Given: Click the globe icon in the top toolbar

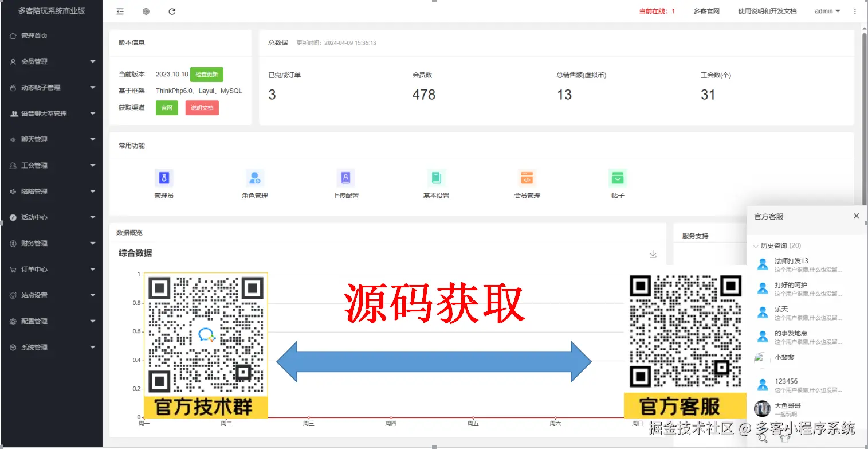Looking at the screenshot, I should 146,11.
